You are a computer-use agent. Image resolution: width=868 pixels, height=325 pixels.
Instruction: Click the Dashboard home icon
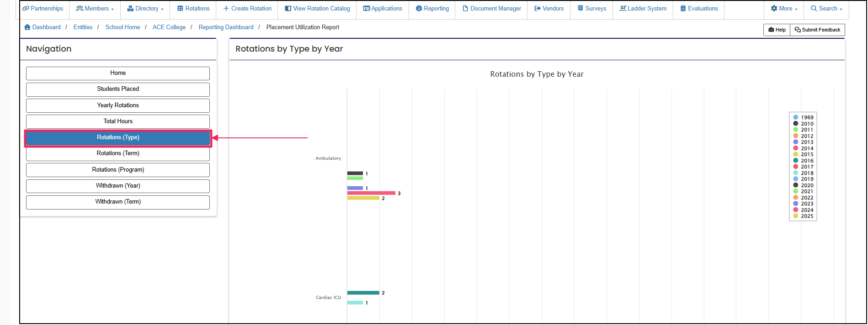click(x=27, y=27)
